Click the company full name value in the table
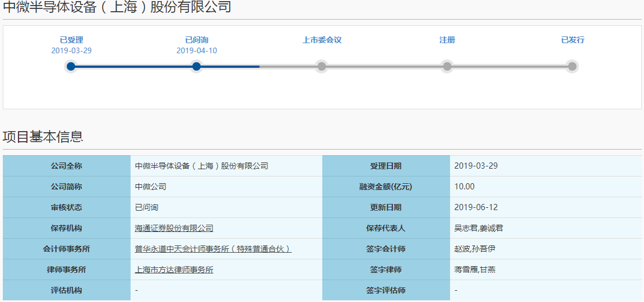Image resolution: width=644 pixels, height=302 pixels. pos(202,166)
